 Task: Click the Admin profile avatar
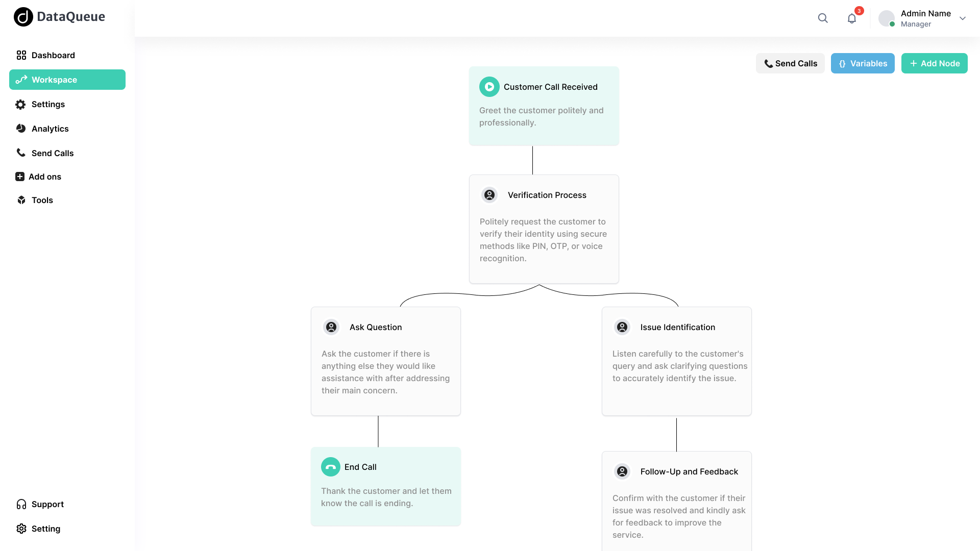887,18
